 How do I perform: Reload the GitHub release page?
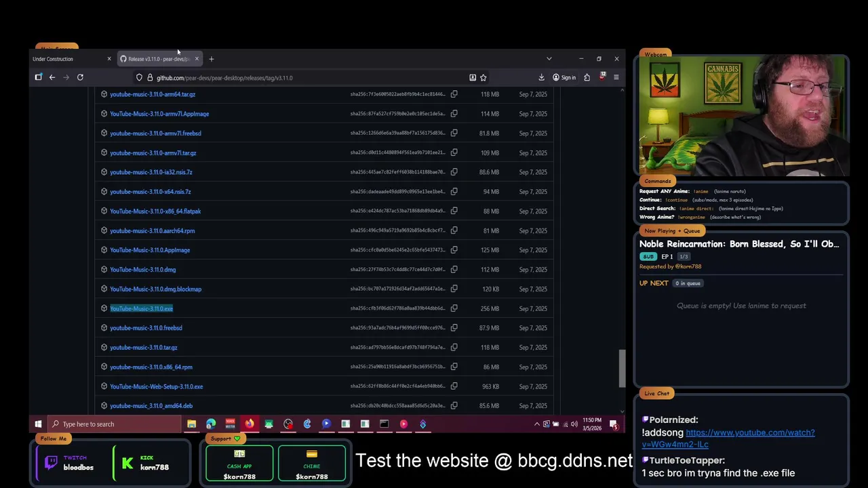click(x=80, y=77)
